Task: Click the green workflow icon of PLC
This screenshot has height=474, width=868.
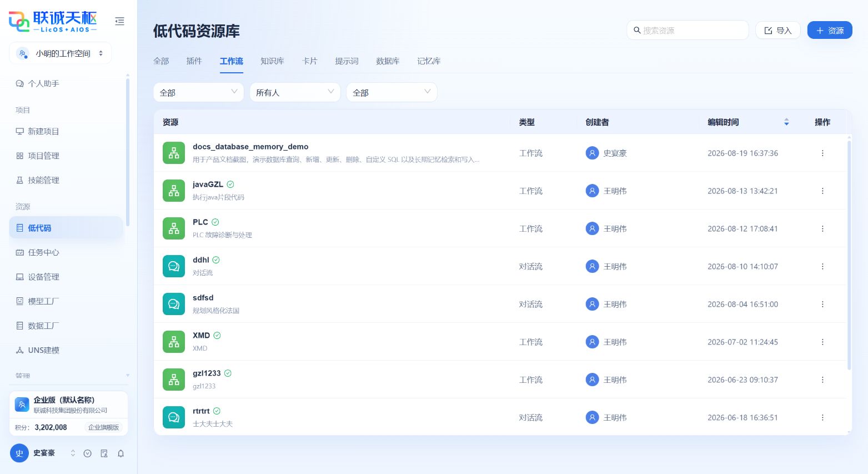Action: pyautogui.click(x=174, y=228)
